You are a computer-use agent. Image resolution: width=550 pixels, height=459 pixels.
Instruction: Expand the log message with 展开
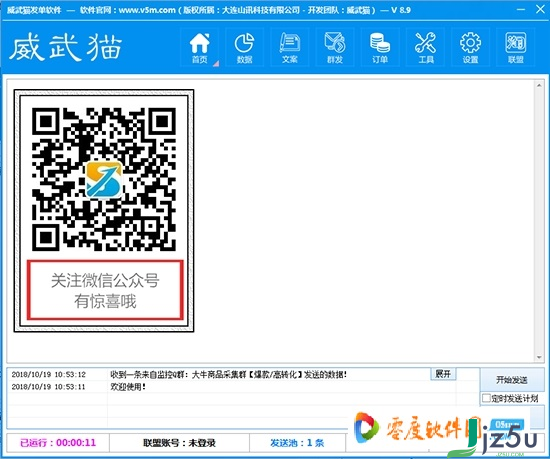443,374
